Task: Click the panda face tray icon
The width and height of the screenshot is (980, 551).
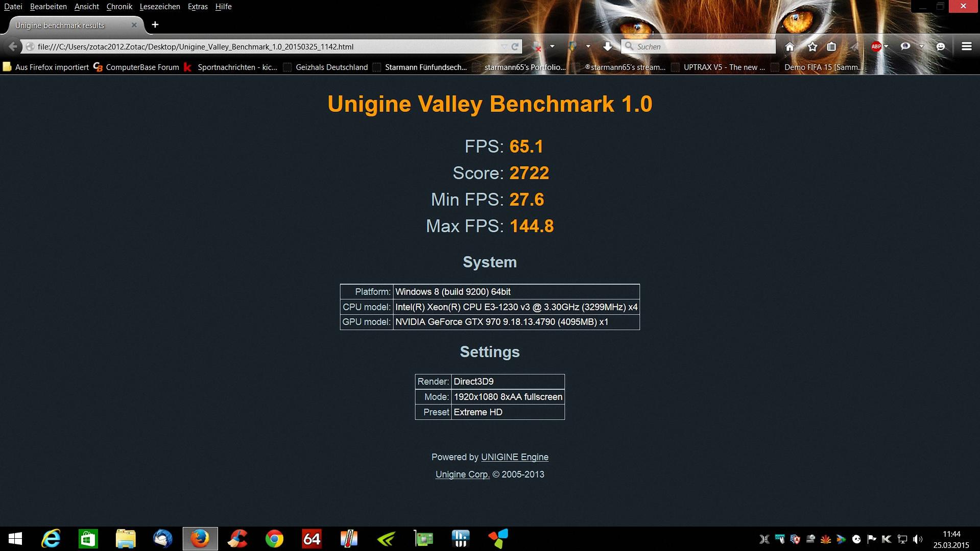Action: tap(856, 539)
